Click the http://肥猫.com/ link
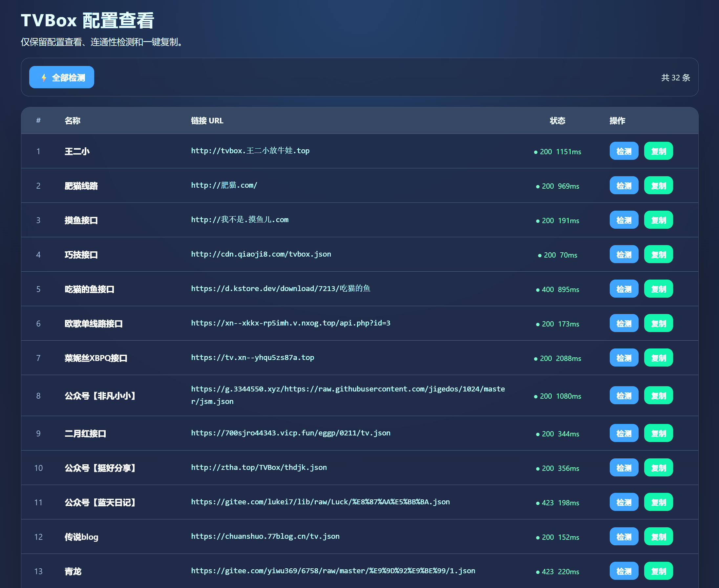The image size is (719, 588). coord(224,185)
